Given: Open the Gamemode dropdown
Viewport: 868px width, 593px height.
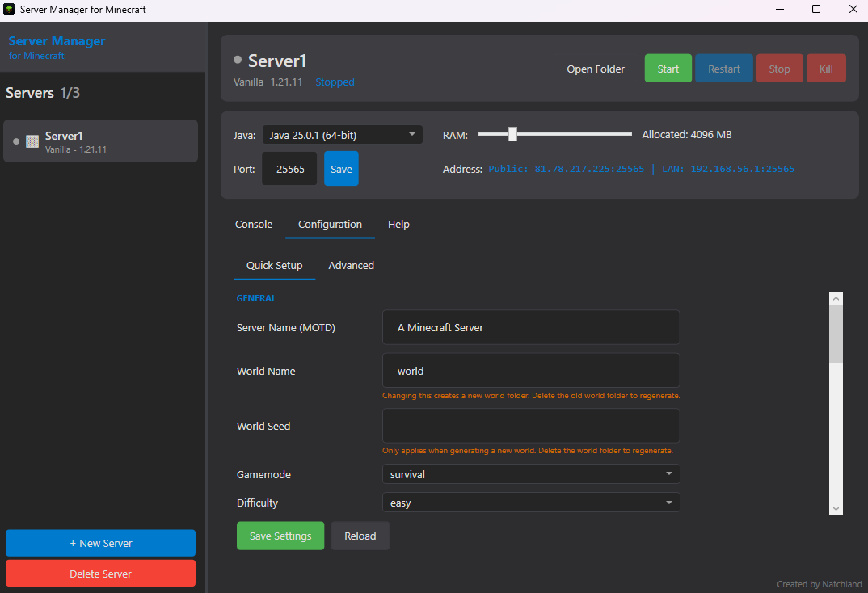Looking at the screenshot, I should (x=530, y=474).
